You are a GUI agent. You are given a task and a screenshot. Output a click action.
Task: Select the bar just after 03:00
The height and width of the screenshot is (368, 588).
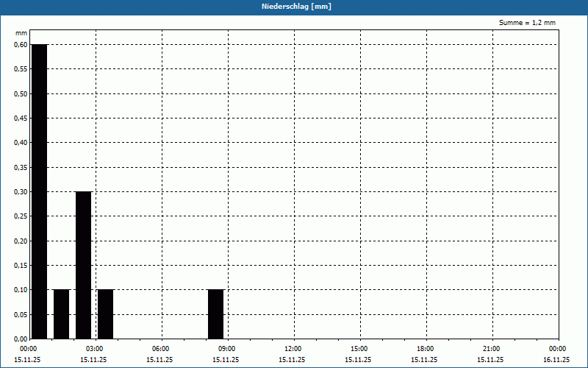pyautogui.click(x=105, y=314)
